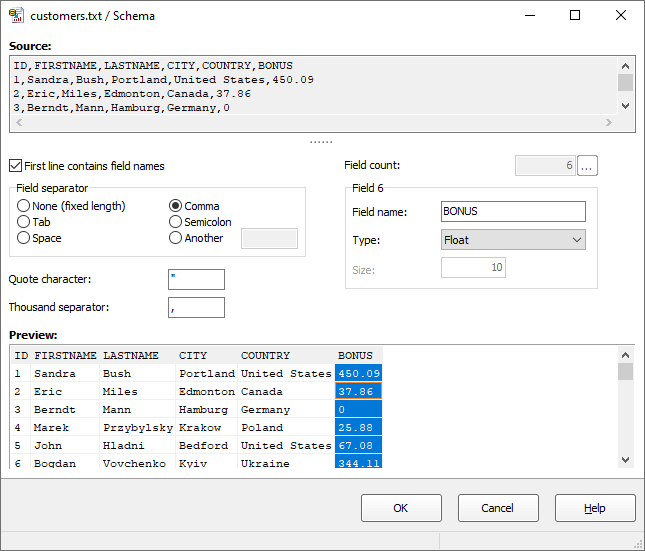Viewport: 645px width, 551px height.
Task: Choose Semicolon as the field separator
Action: [176, 222]
